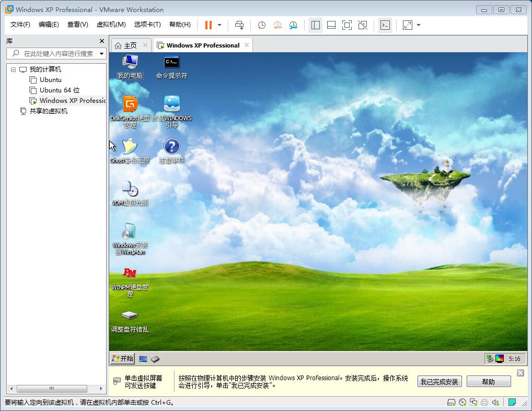Click the Windows安装器WinSMan desktop icon
Screen dimensions: 532x411
(130, 239)
